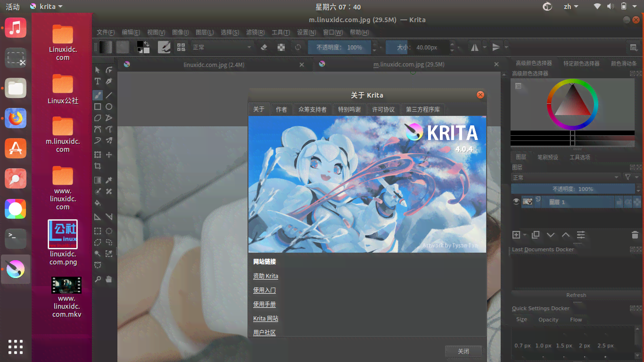644x362 pixels.
Task: Open the 资助 Krita link
Action: coord(265,276)
